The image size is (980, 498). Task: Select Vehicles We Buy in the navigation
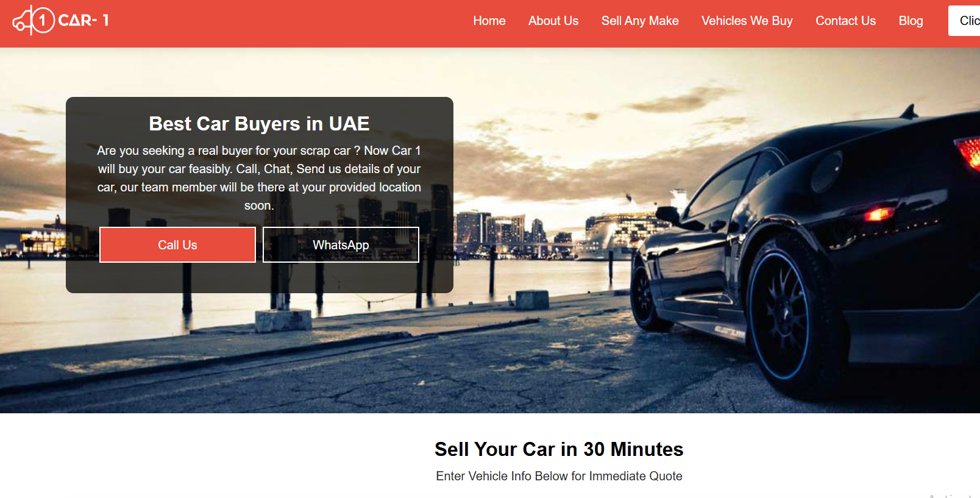point(747,21)
